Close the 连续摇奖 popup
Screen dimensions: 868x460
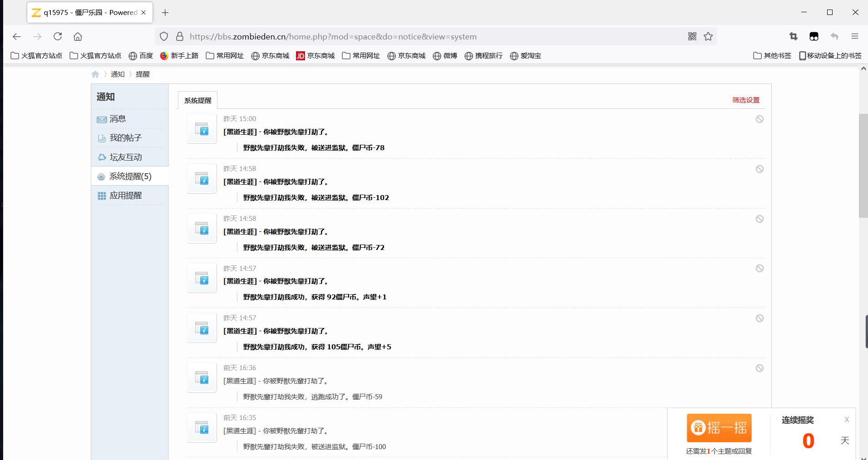[x=847, y=420]
